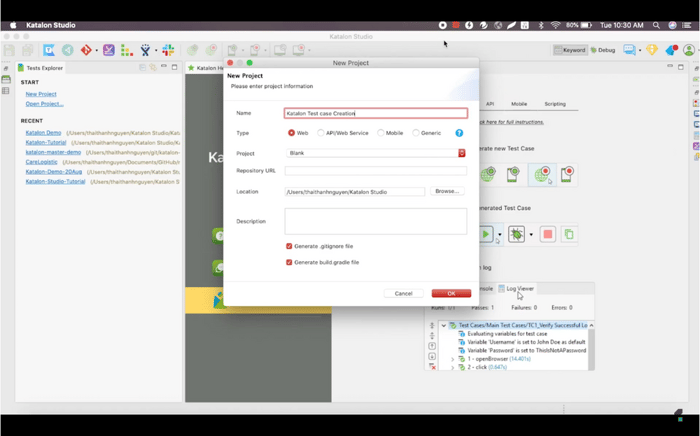Click the Spy Mobile toolbar icon

point(232,50)
